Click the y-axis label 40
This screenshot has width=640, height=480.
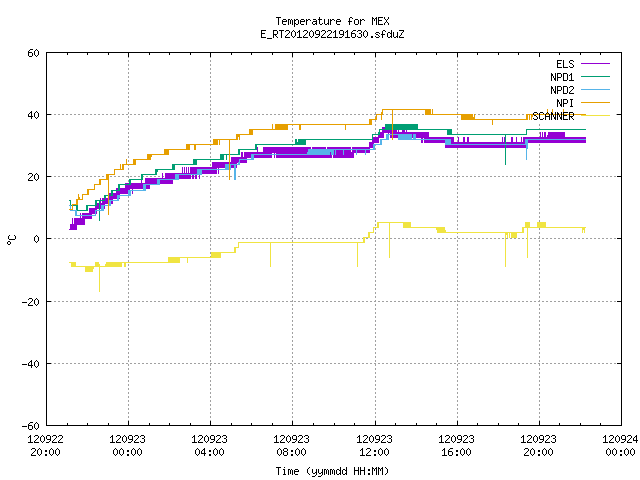(x=33, y=116)
